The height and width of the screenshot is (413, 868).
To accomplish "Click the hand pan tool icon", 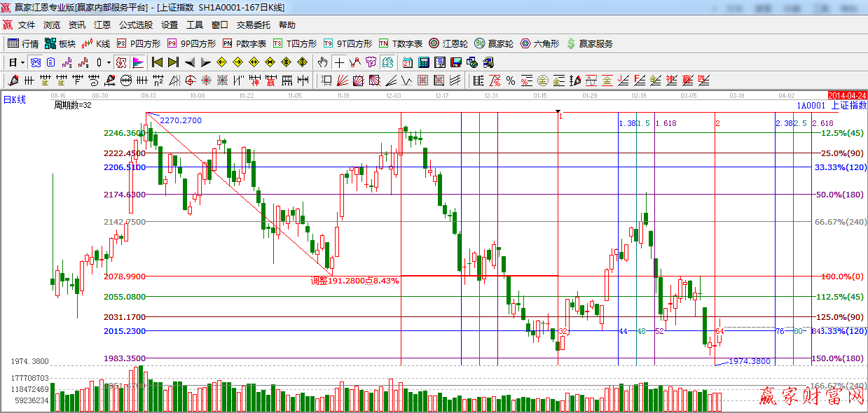I will click(x=323, y=62).
